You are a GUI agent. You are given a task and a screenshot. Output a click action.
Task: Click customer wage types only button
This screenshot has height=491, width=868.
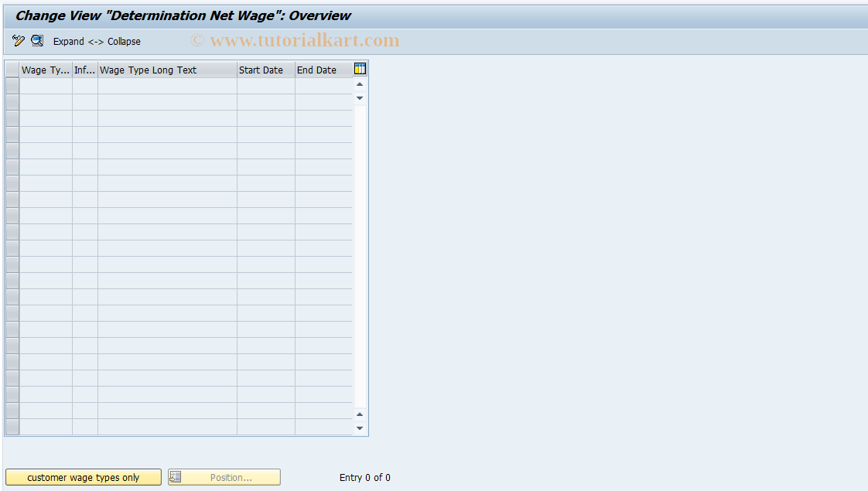[x=84, y=477]
